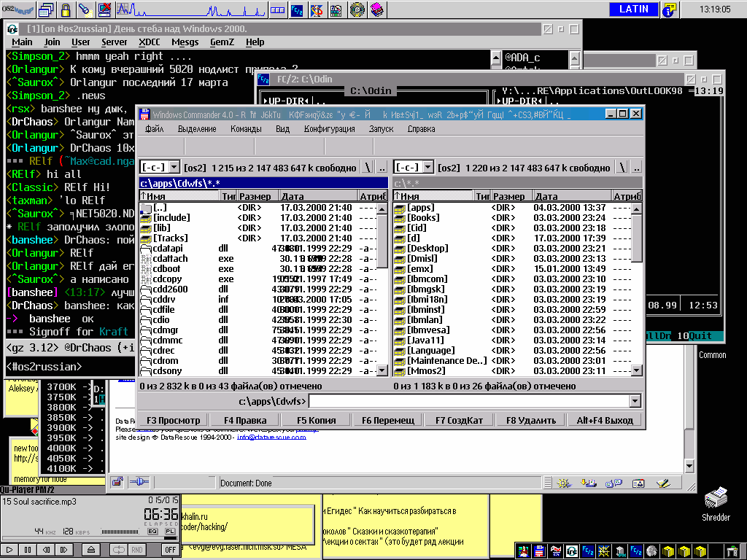Toggle Repeat mode in Qu-Player

coord(118,550)
